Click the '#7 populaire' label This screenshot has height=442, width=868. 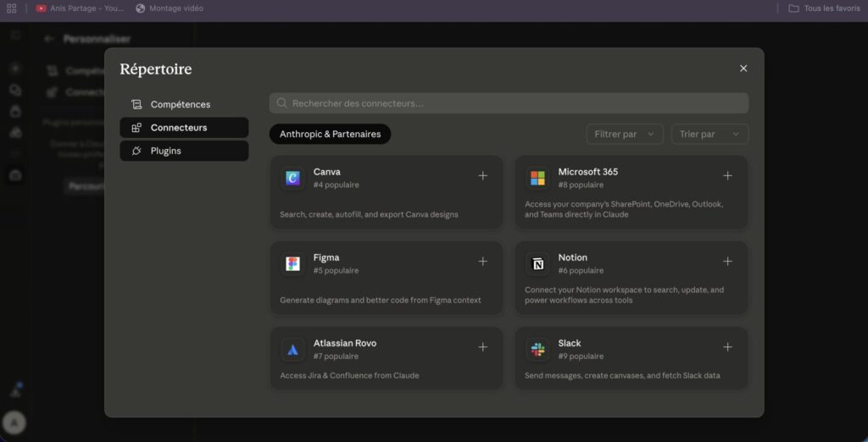(336, 356)
